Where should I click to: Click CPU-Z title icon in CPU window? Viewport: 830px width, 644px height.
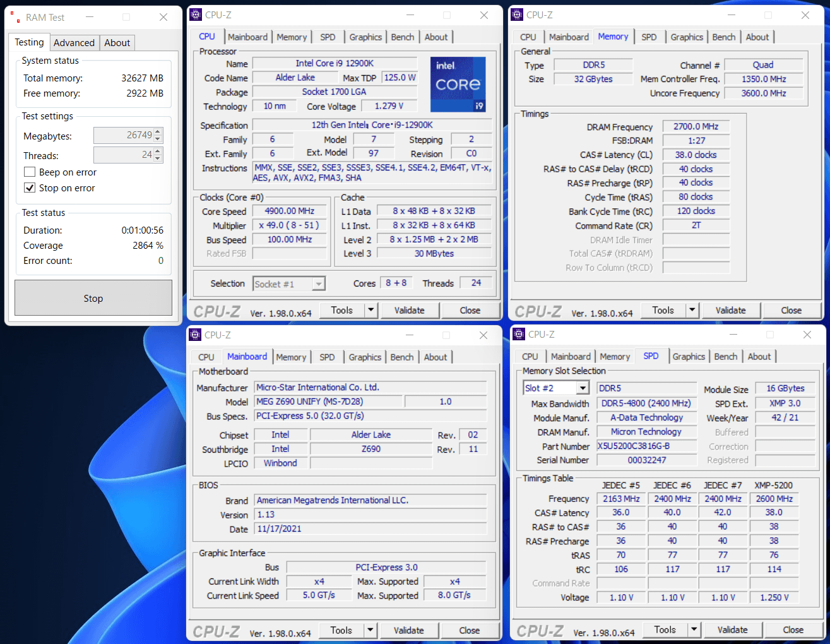pyautogui.click(x=196, y=15)
